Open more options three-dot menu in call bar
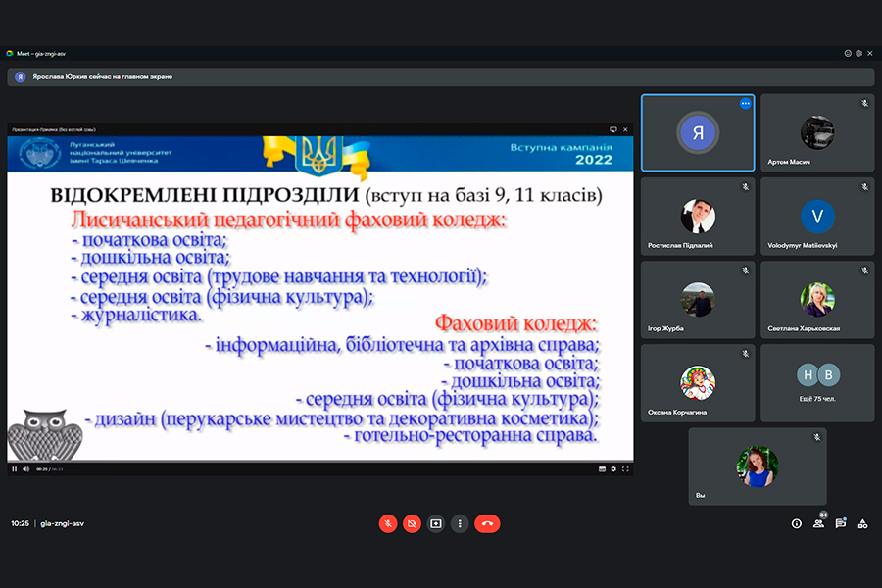Viewport: 882px width, 588px height. (x=460, y=524)
